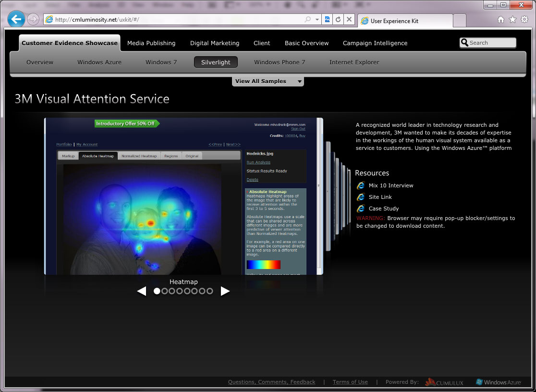This screenshot has height=392, width=536.
Task: Select the second slide indicator dot
Action: [x=164, y=291]
